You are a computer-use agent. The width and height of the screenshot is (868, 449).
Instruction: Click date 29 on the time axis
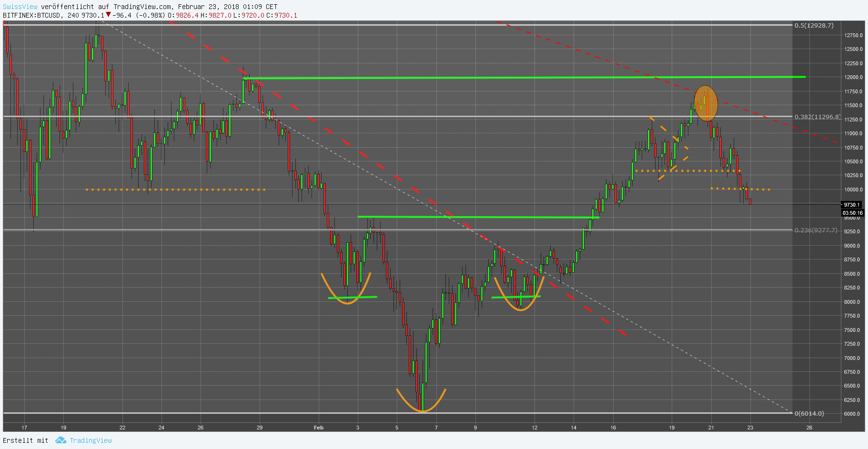point(260,428)
